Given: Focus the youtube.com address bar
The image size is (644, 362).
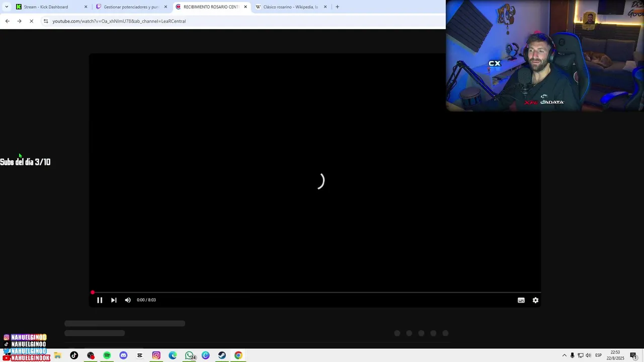Looking at the screenshot, I should 119,21.
